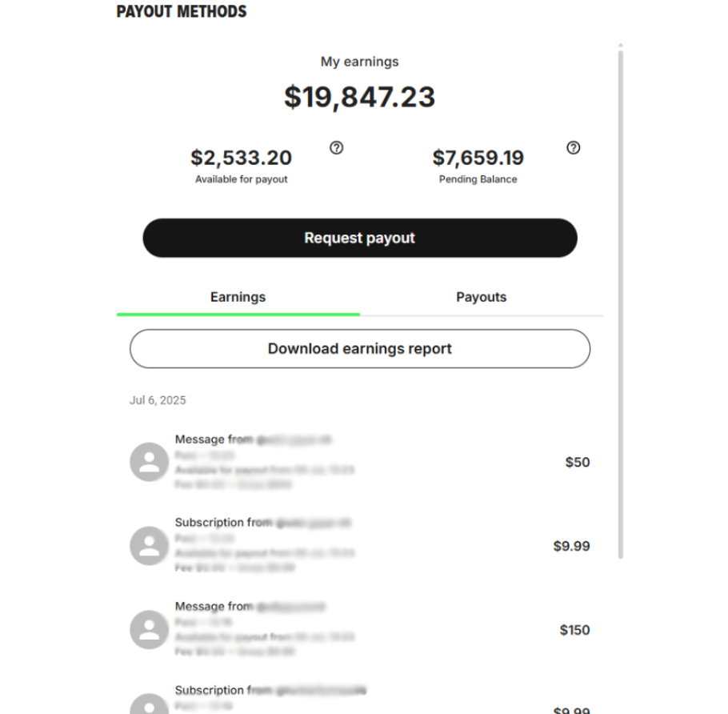This screenshot has height=714, width=728.
Task: Click help icon beside Available for payout
Action: coord(337,148)
